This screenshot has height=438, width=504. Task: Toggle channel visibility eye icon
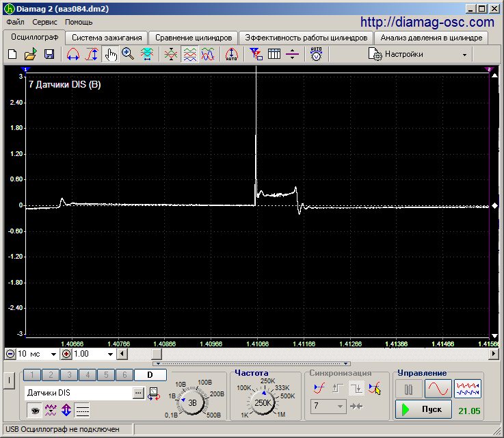[x=35, y=411]
